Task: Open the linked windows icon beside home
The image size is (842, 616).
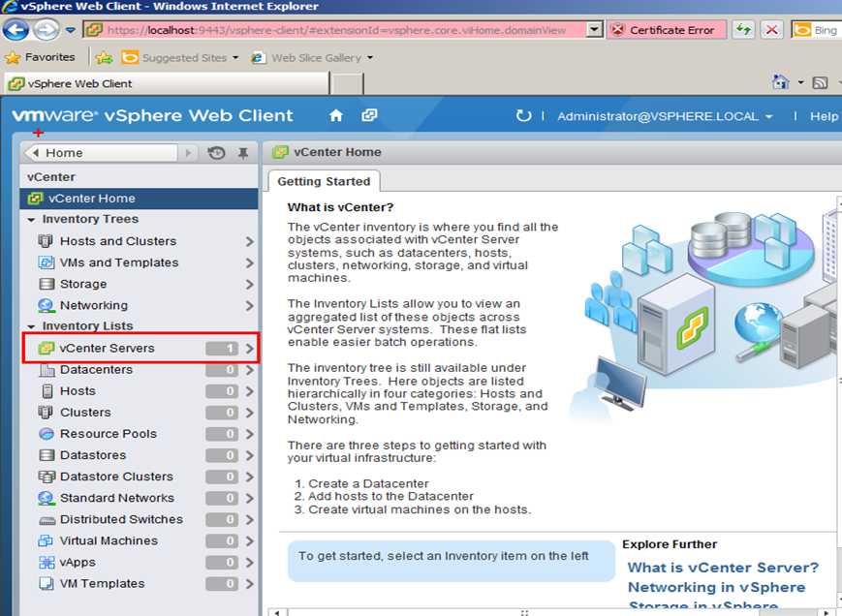Action: [x=369, y=115]
